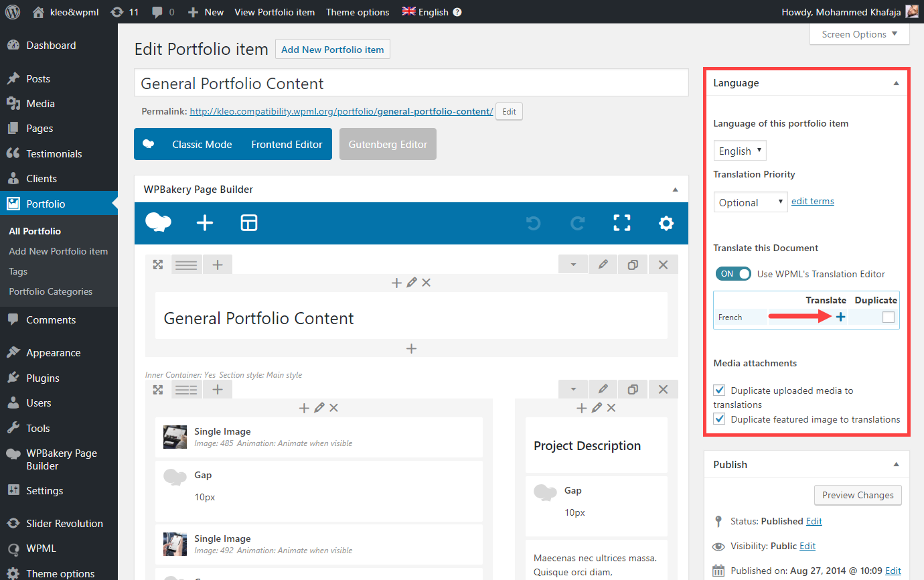Image resolution: width=924 pixels, height=580 pixels.
Task: Click the Add New Portfolio item button
Action: [x=333, y=49]
